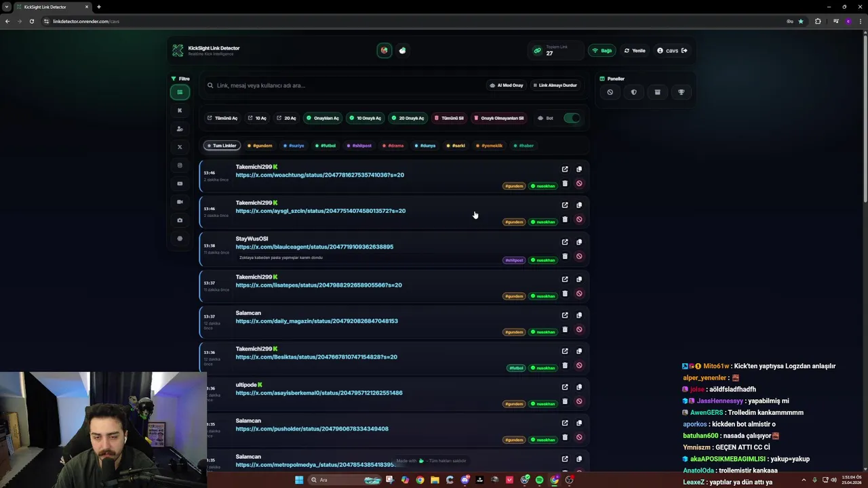Click the 20 Aç button

coord(286,118)
